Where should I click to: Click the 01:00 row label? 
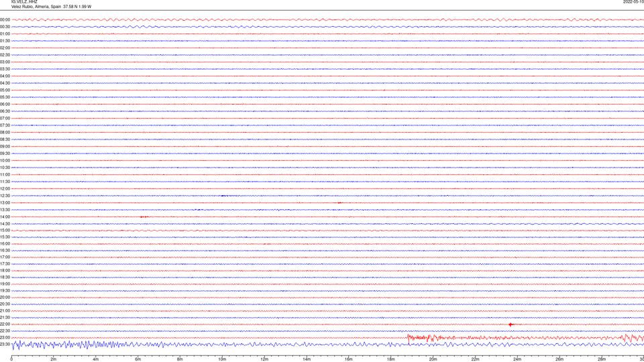click(x=5, y=34)
